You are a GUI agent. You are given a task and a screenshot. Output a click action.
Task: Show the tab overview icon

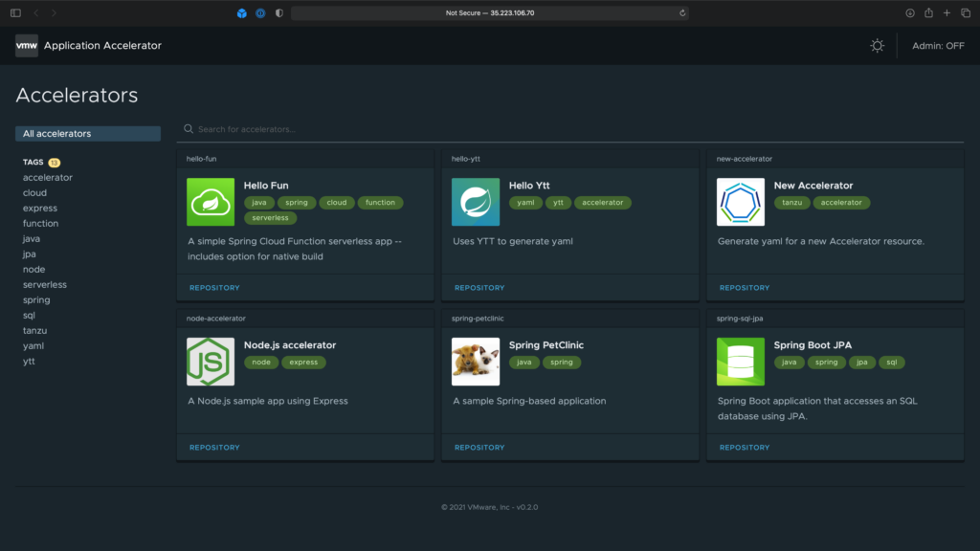(x=966, y=12)
